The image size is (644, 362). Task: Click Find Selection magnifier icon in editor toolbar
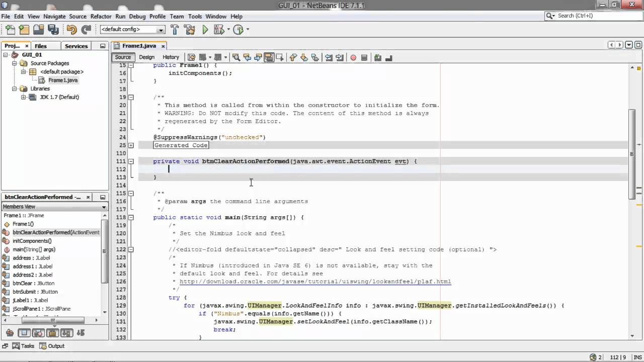coord(236,57)
